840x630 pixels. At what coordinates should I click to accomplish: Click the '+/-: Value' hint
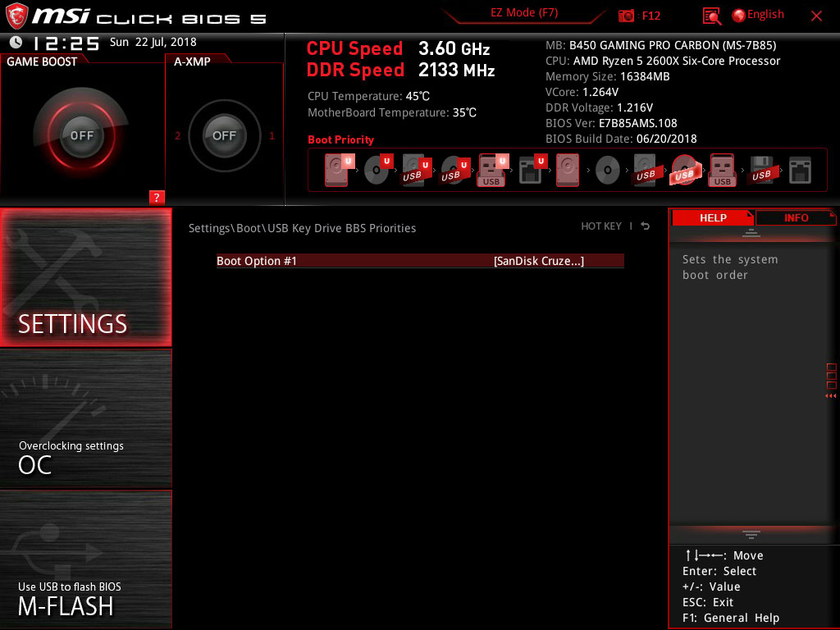pos(711,587)
